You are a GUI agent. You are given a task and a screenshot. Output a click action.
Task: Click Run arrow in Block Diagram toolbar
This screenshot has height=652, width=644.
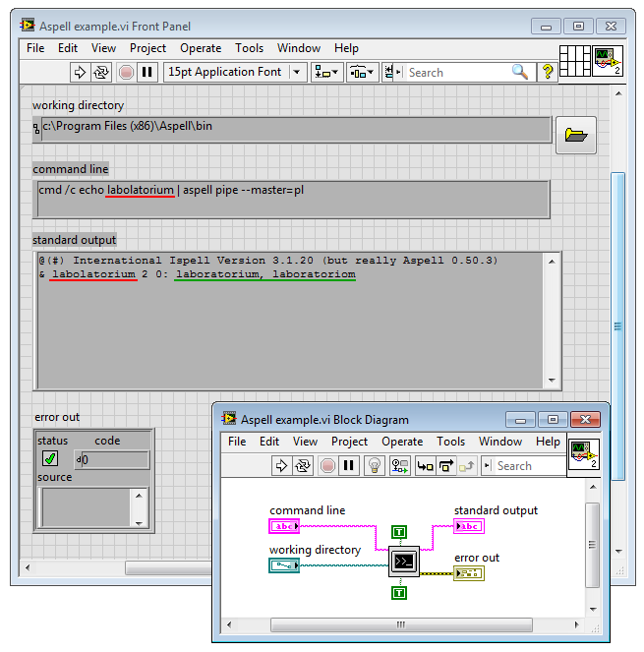point(281,466)
